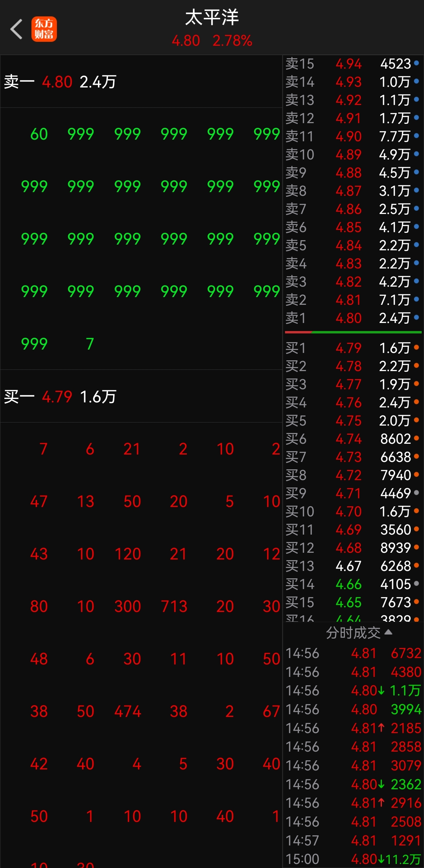424x868 pixels.
Task: Tap the blue dot next to 卖8
Action: (x=417, y=190)
